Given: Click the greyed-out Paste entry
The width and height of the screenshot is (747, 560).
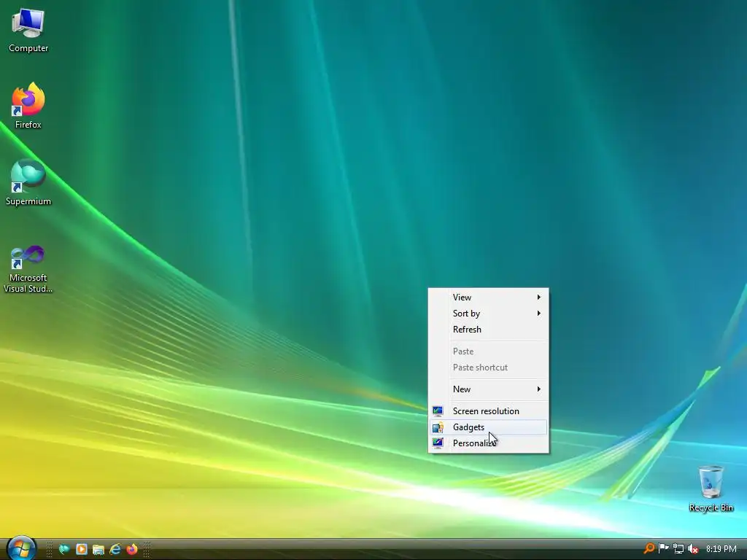Looking at the screenshot, I should pyautogui.click(x=488, y=351).
